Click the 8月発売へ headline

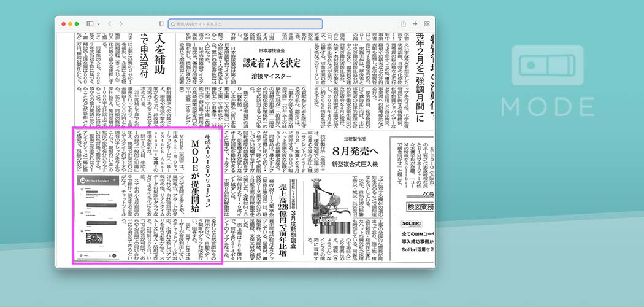pyautogui.click(x=353, y=149)
